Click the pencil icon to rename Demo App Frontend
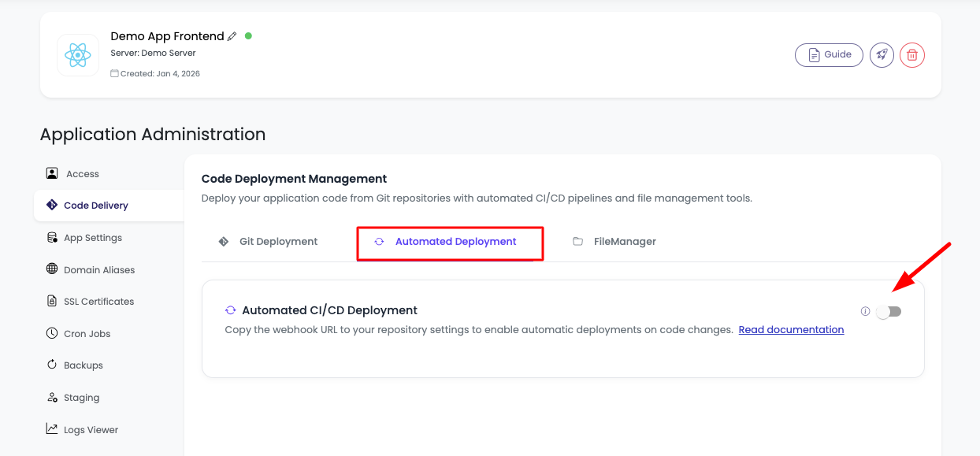Viewport: 980px width, 456px height. click(232, 35)
